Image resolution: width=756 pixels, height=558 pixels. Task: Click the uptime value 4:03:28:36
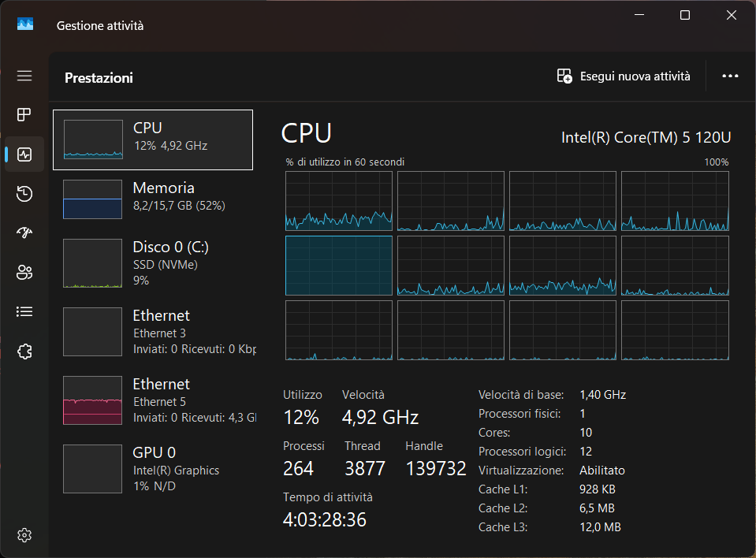pos(325,520)
